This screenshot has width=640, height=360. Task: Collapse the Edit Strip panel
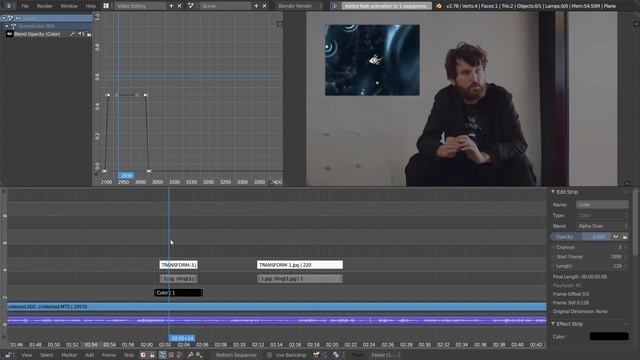coord(553,192)
